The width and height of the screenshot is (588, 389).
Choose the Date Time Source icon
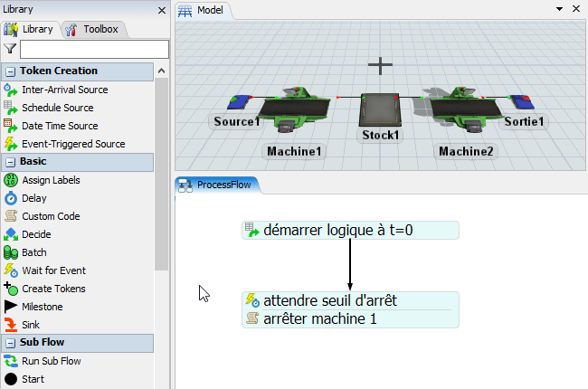click(11, 126)
